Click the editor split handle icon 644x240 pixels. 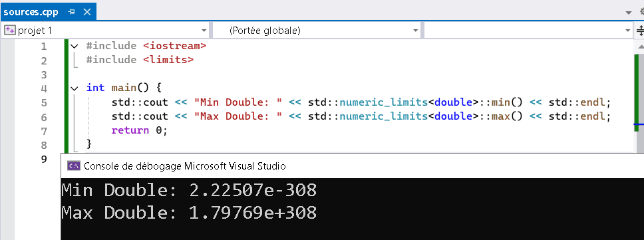pyautogui.click(x=640, y=31)
